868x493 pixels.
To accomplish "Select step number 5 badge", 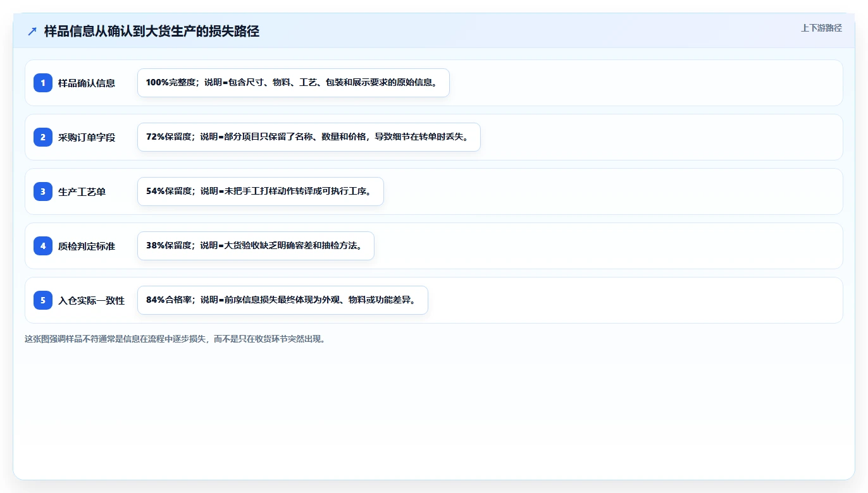I will click(x=43, y=300).
